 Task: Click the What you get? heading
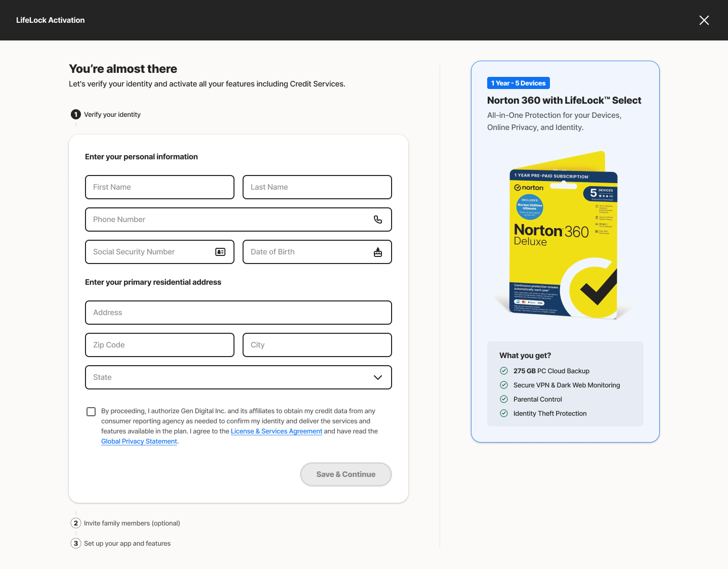[525, 356]
